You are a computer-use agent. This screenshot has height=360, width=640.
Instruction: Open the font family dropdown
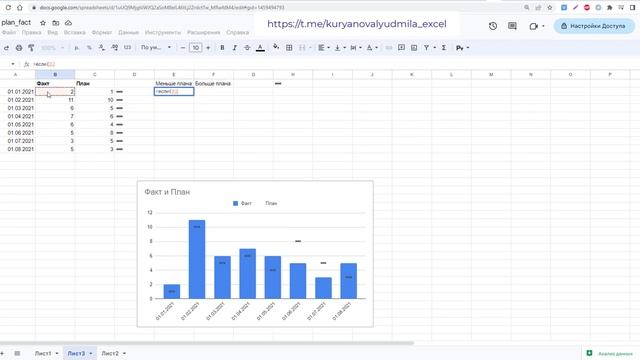[x=156, y=48]
